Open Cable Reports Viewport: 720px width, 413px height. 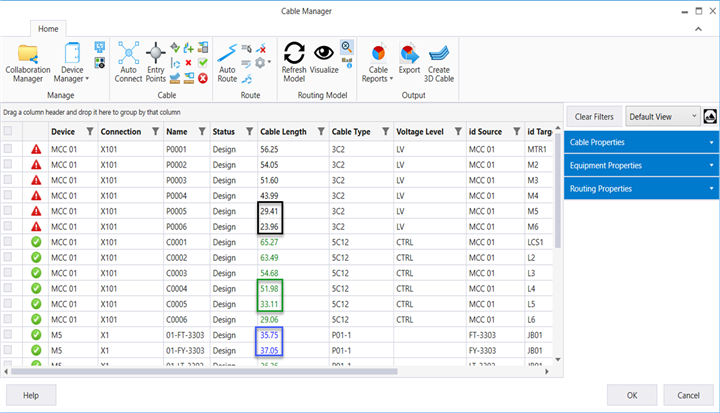(378, 63)
